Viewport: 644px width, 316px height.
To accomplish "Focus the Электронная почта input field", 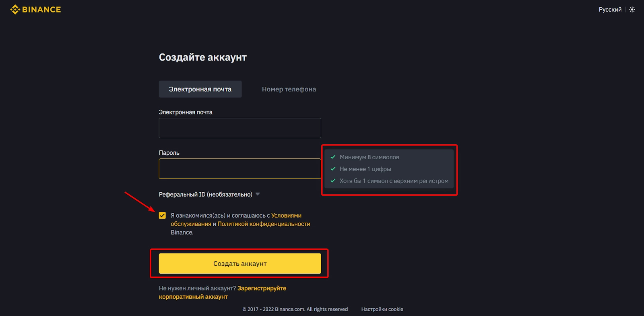I will (x=240, y=128).
